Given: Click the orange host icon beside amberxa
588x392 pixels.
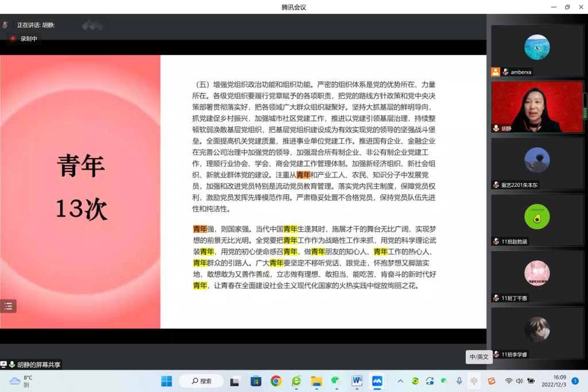Looking at the screenshot, I should [495, 72].
